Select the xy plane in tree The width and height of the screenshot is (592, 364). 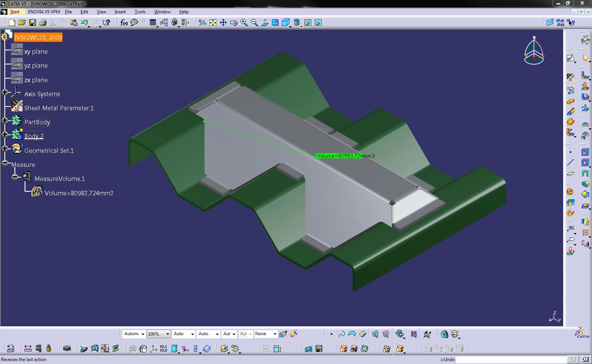coord(36,51)
